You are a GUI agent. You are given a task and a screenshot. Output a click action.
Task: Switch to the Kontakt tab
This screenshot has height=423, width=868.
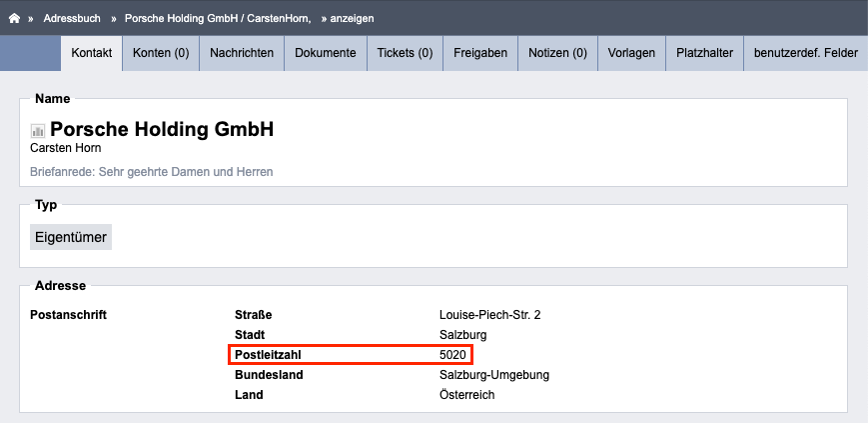91,53
